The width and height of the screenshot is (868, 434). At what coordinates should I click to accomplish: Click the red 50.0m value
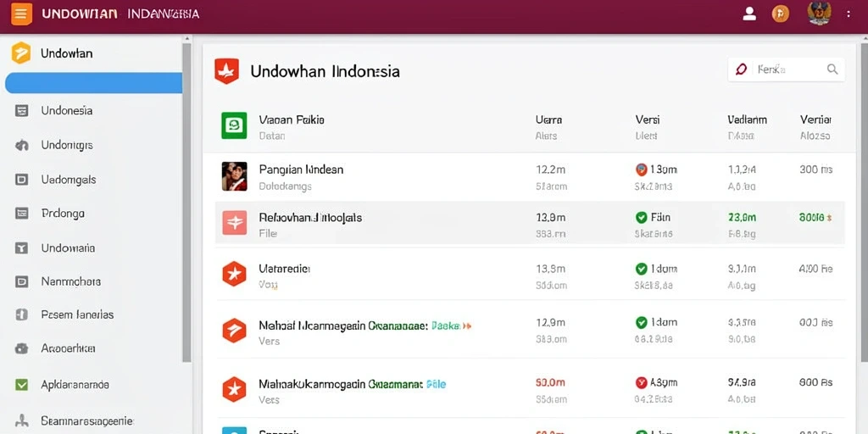pyautogui.click(x=550, y=382)
